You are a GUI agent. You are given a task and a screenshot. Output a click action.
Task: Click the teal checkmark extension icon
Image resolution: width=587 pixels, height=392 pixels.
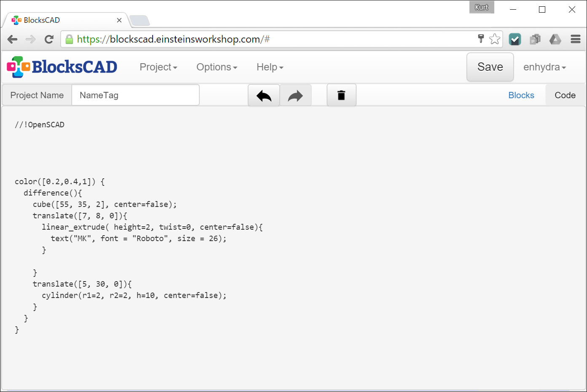(x=515, y=39)
